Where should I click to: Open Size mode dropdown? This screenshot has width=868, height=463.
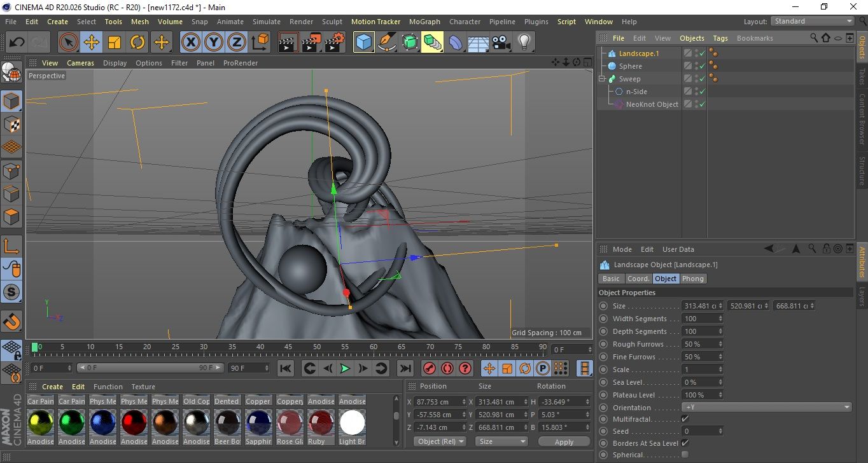[502, 441]
